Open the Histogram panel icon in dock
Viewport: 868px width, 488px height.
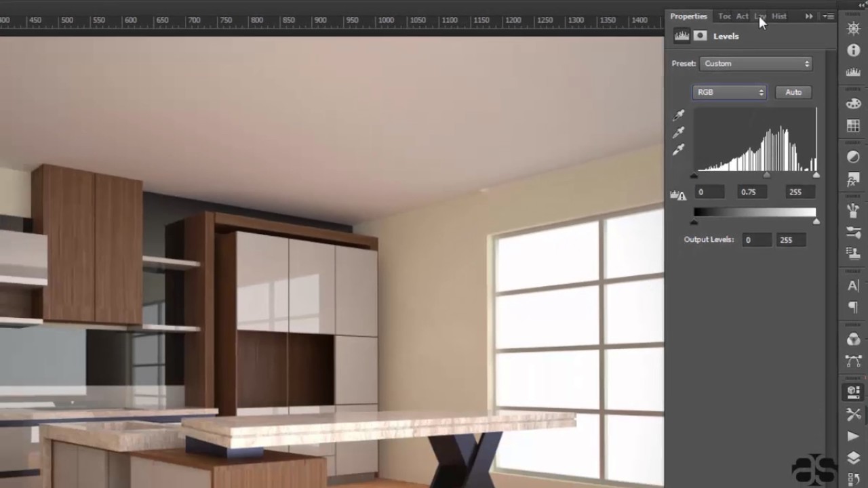[853, 73]
